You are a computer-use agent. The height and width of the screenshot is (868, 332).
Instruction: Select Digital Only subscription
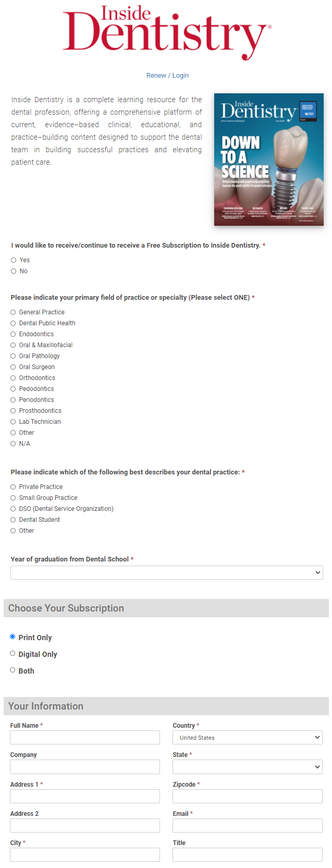[13, 654]
